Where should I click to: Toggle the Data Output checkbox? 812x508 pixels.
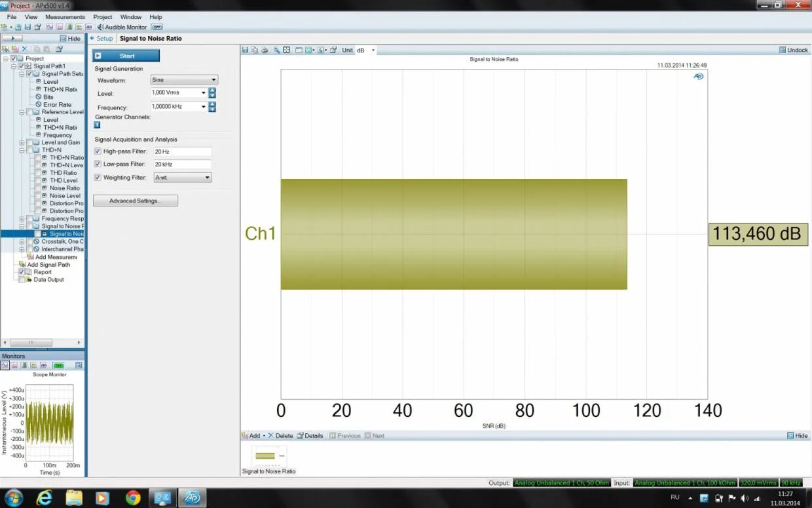point(22,279)
